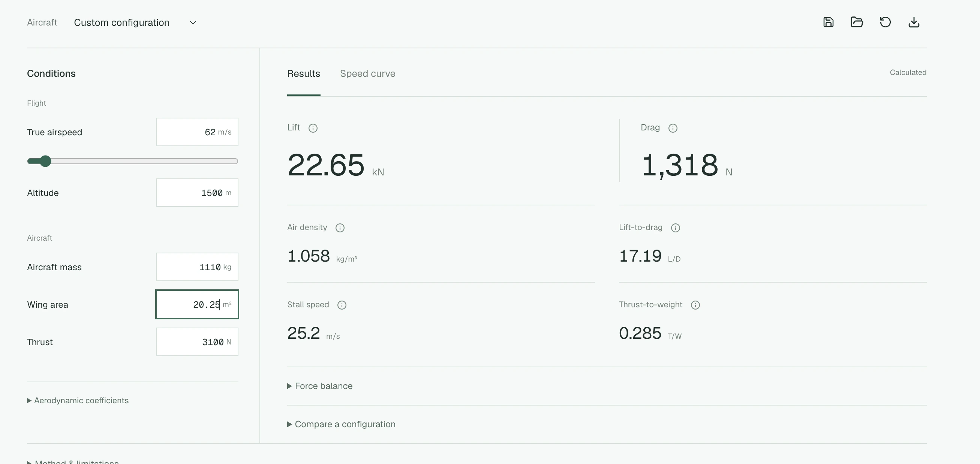Show info for Stall speed

coord(342,305)
